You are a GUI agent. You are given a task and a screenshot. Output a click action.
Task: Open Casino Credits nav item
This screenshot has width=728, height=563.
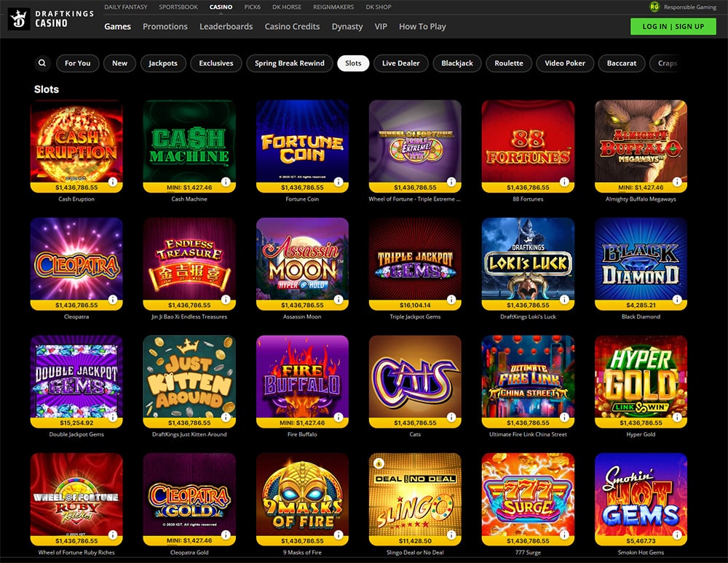point(292,26)
